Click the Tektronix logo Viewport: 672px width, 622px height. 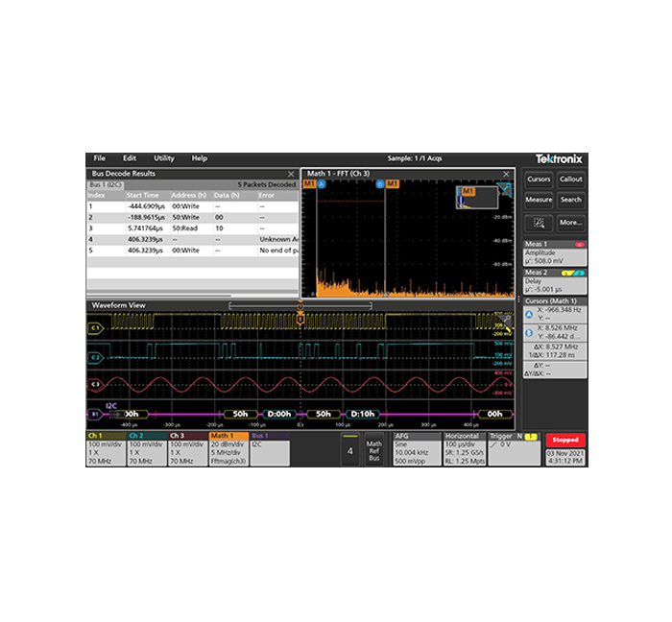click(559, 159)
